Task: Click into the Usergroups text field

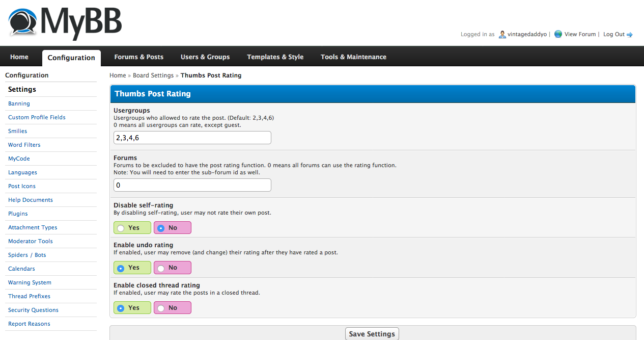Action: (192, 138)
